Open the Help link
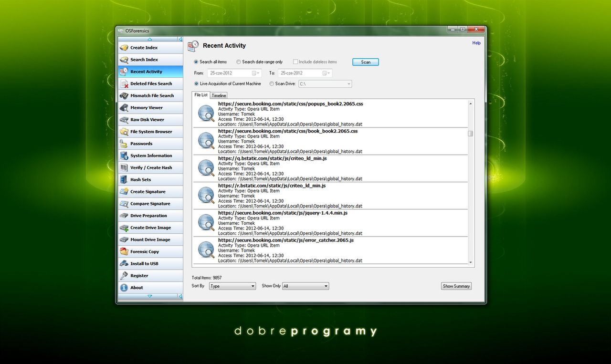The height and width of the screenshot is (364, 611). (x=476, y=43)
